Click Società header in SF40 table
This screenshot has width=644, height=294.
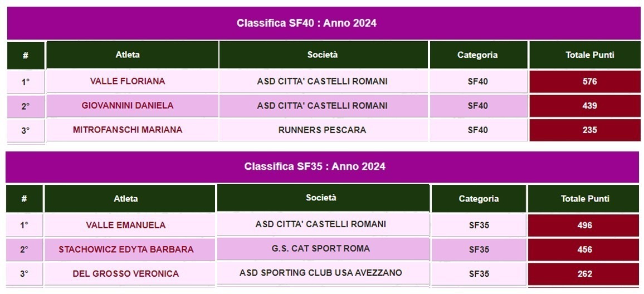tap(324, 54)
